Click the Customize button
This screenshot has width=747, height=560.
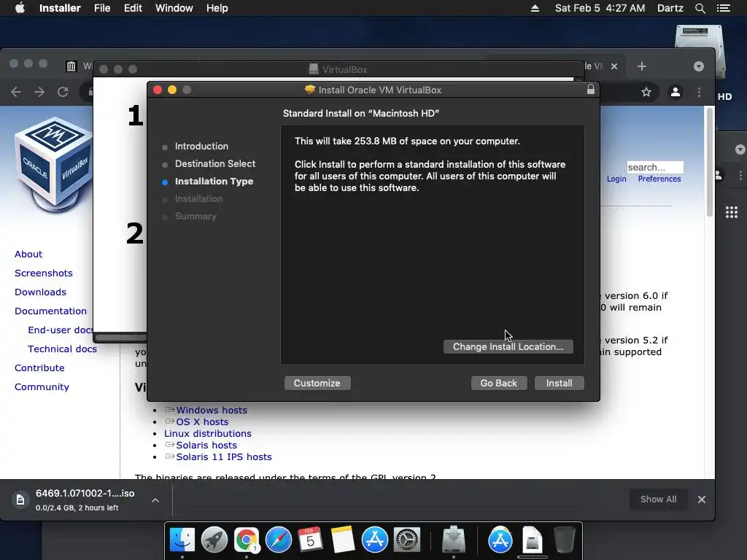coord(317,384)
